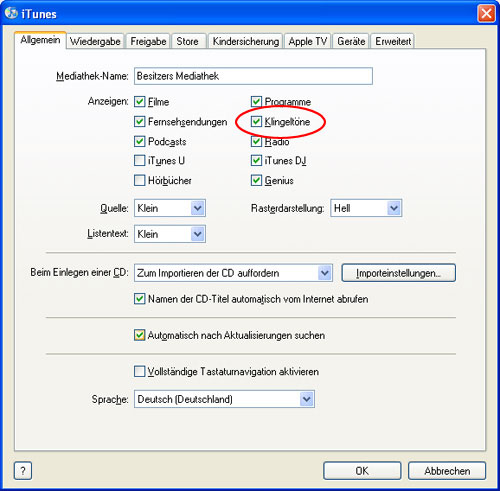Uncheck the Genius checkbox
Screen dimensions: 500x491
pyautogui.click(x=256, y=180)
